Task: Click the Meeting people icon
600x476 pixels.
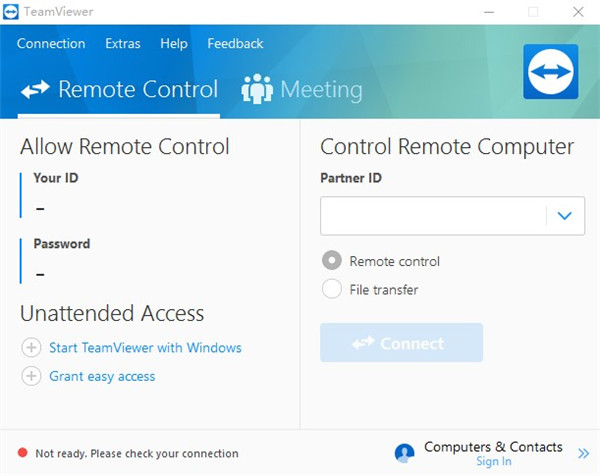Action: pos(257,90)
